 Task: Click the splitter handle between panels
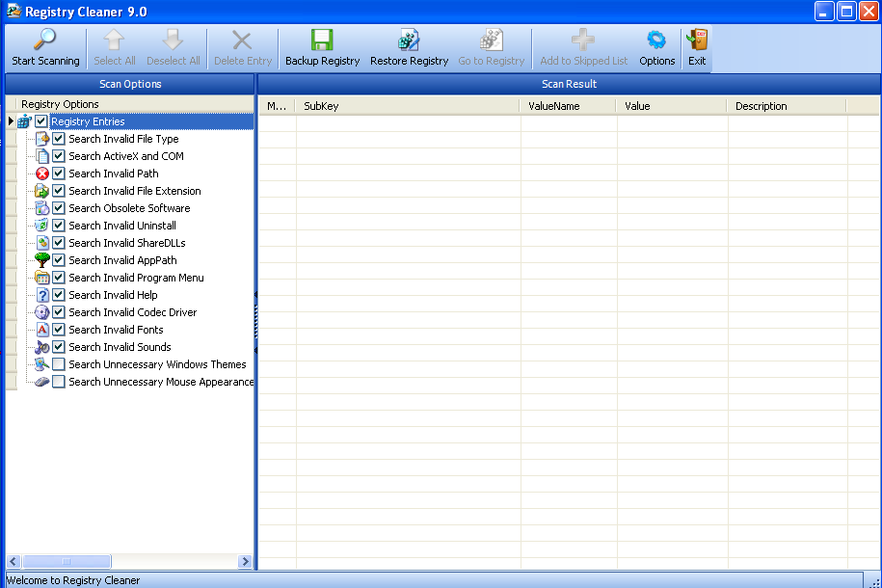(x=256, y=322)
